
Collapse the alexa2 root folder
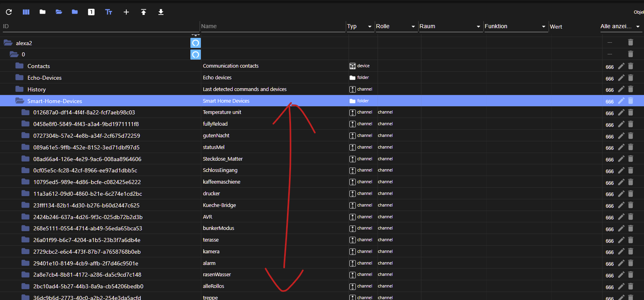click(x=8, y=43)
